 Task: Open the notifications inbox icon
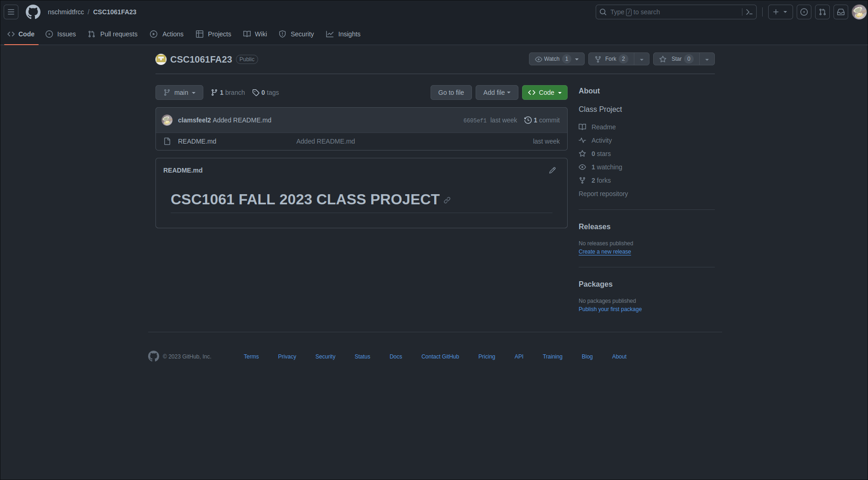[x=841, y=12]
